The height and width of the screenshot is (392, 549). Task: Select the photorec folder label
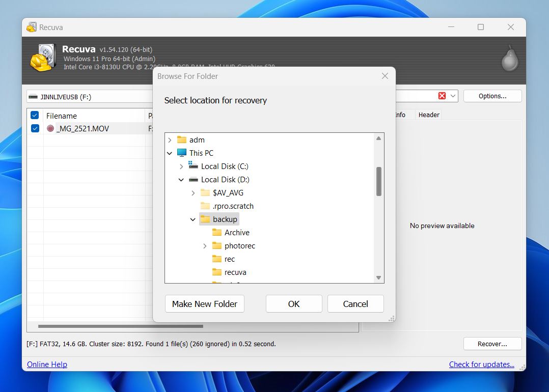[x=239, y=246]
